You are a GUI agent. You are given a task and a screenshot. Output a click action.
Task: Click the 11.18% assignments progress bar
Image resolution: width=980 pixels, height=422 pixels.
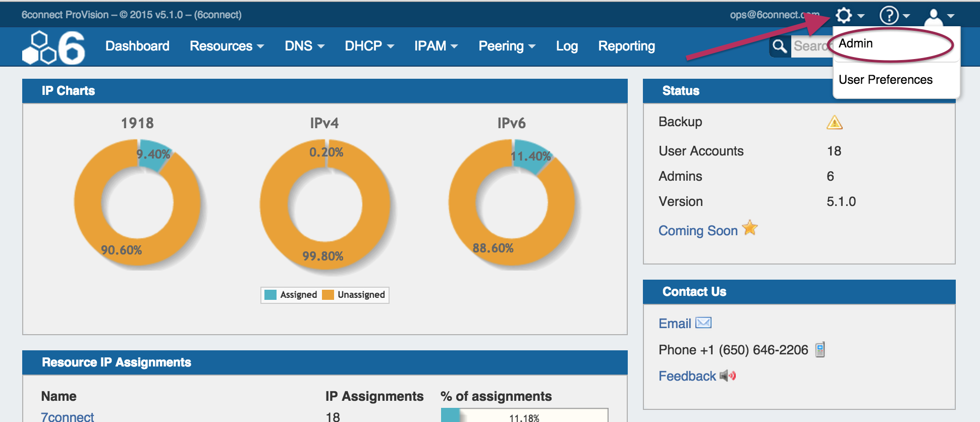point(524,415)
